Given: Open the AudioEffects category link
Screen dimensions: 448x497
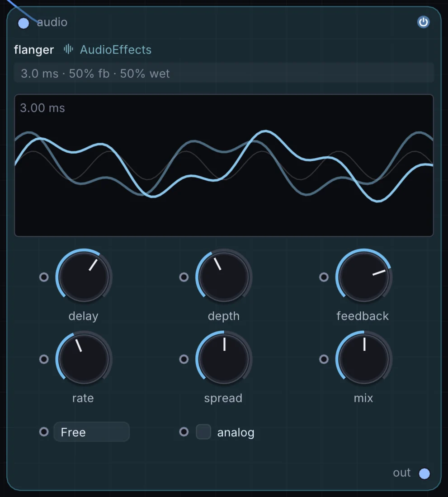Looking at the screenshot, I should pyautogui.click(x=116, y=50).
